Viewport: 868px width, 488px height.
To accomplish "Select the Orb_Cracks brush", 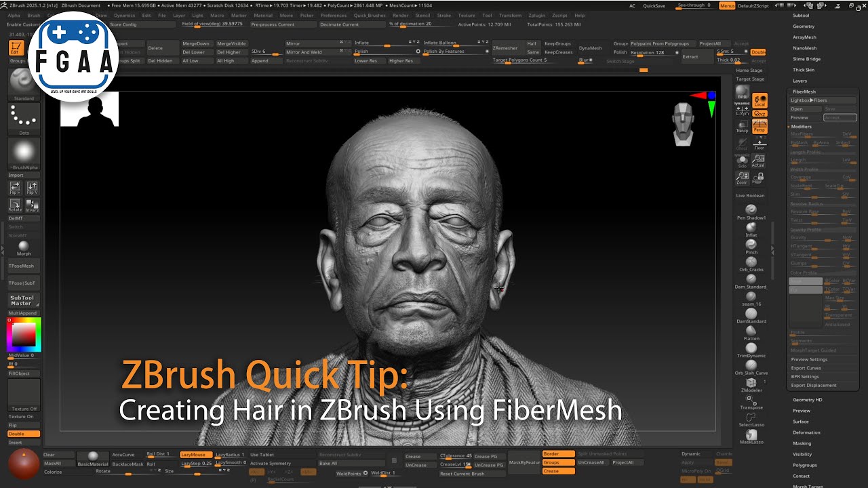I will (x=751, y=264).
